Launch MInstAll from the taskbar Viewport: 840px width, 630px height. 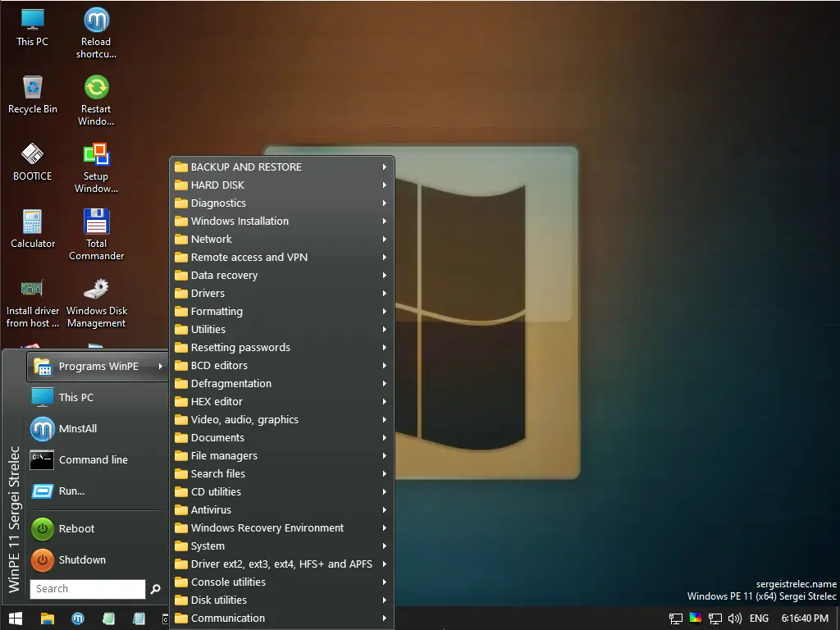[77, 618]
